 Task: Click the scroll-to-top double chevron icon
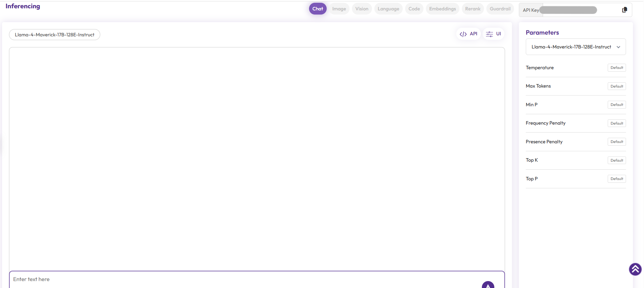coord(635,269)
